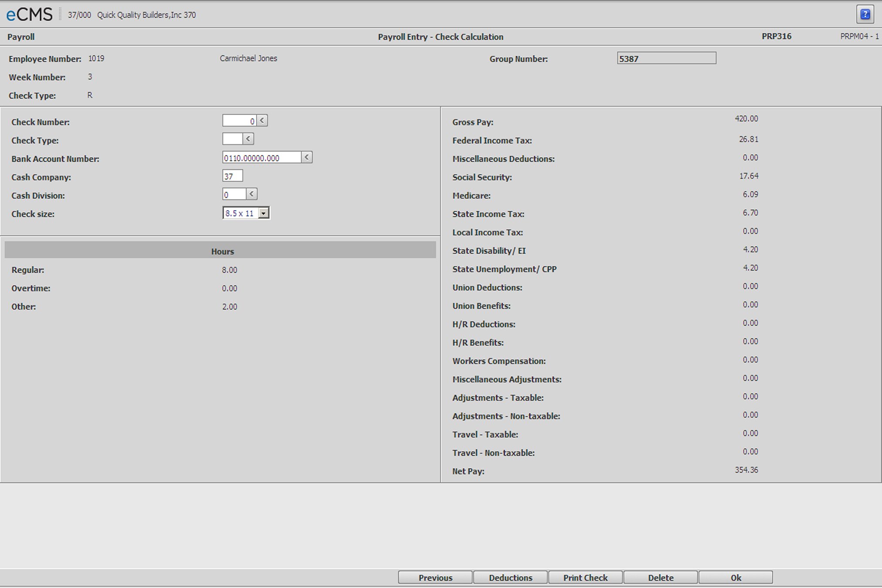Click the Check Number input field
Image resolution: width=882 pixels, height=588 pixels.
tap(239, 121)
